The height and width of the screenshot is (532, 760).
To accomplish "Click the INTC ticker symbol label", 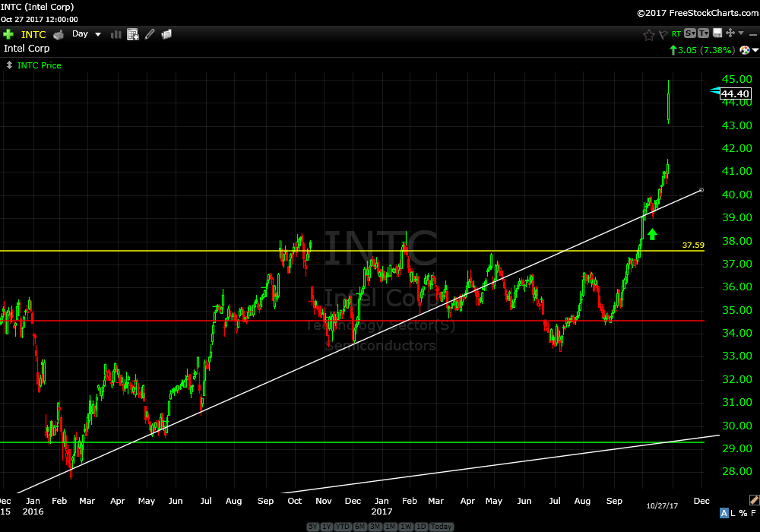I will click(x=33, y=34).
